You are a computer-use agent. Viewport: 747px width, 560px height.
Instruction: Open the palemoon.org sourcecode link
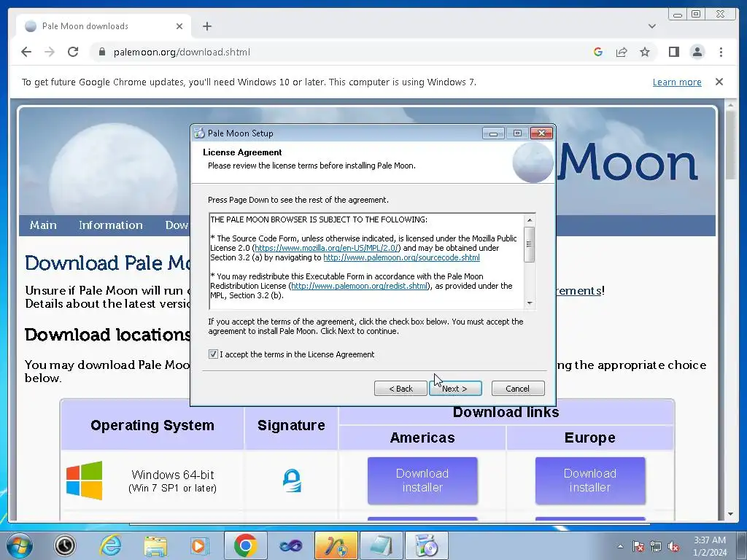[402, 257]
